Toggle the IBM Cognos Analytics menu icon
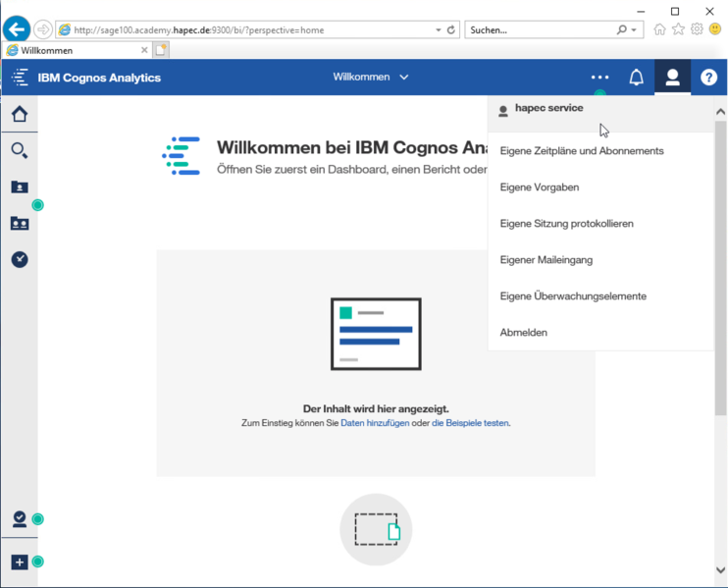The height and width of the screenshot is (588, 728). [20, 78]
